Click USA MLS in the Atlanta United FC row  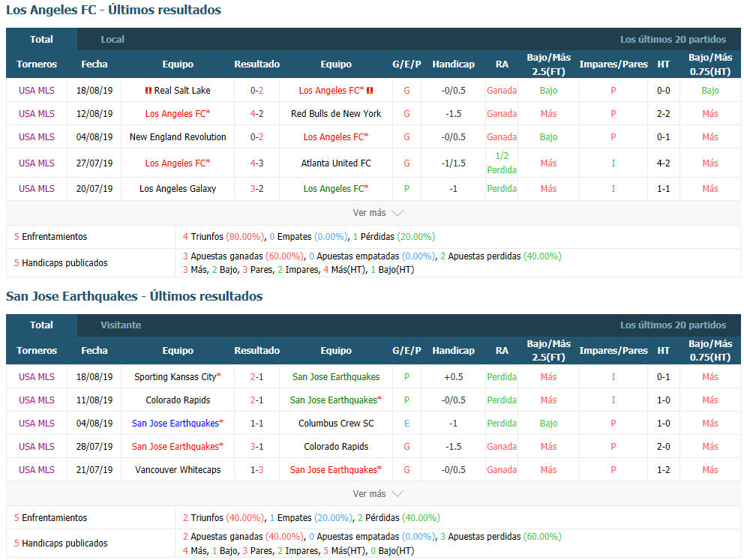point(37,163)
